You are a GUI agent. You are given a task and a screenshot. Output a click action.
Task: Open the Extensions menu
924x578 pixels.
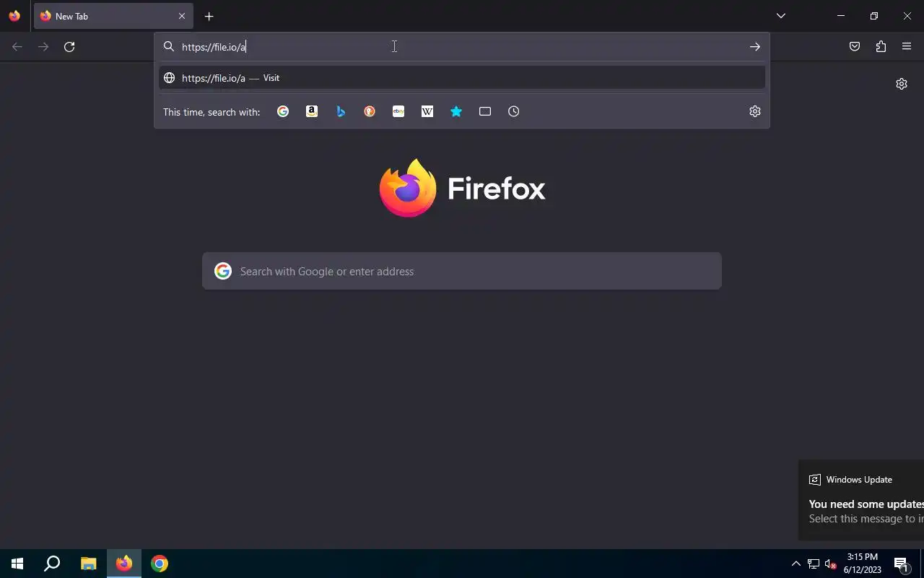tap(881, 47)
